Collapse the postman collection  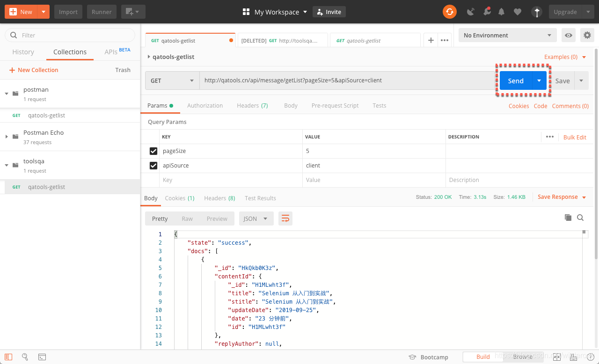coord(7,94)
